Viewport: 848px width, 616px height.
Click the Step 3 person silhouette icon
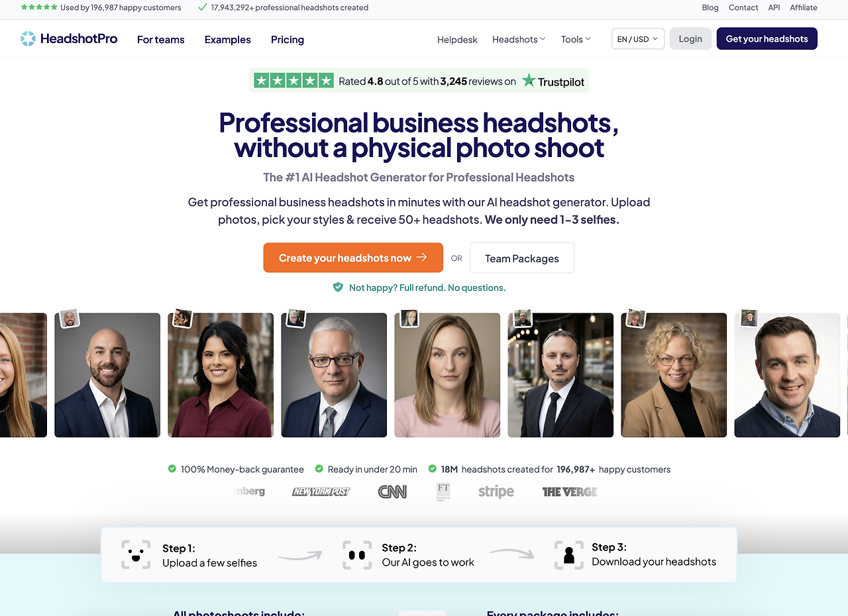pyautogui.click(x=569, y=555)
